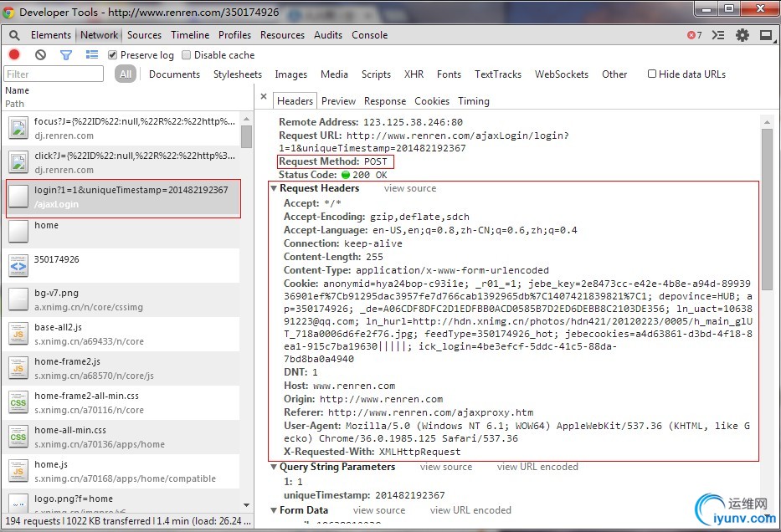The width and height of the screenshot is (781, 532).
Task: Filter requests by XHR
Action: pyautogui.click(x=414, y=74)
